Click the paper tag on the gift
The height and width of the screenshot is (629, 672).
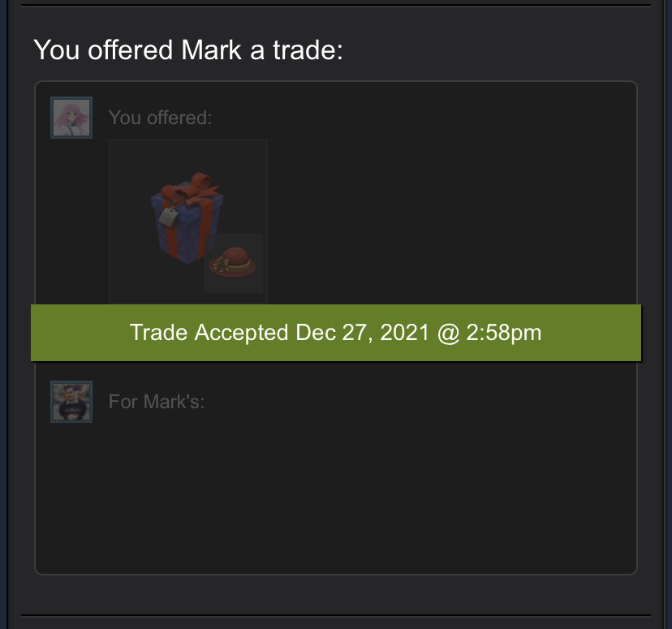pyautogui.click(x=167, y=217)
